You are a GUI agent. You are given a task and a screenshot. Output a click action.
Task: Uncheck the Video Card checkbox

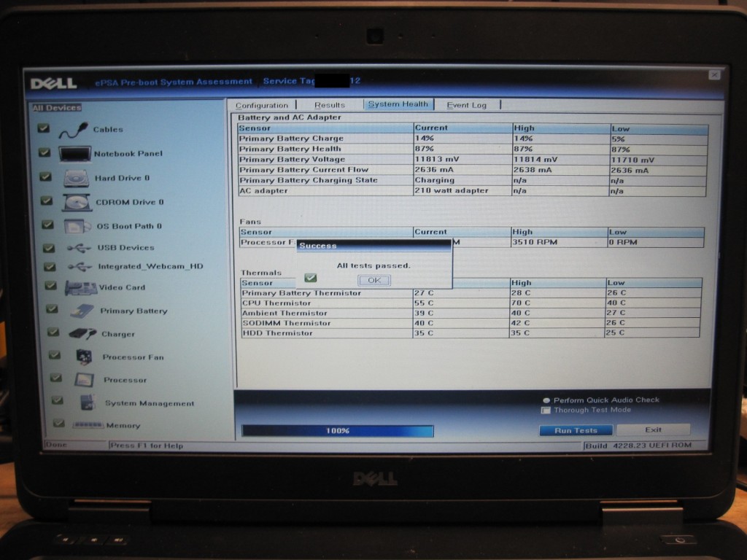(x=50, y=285)
